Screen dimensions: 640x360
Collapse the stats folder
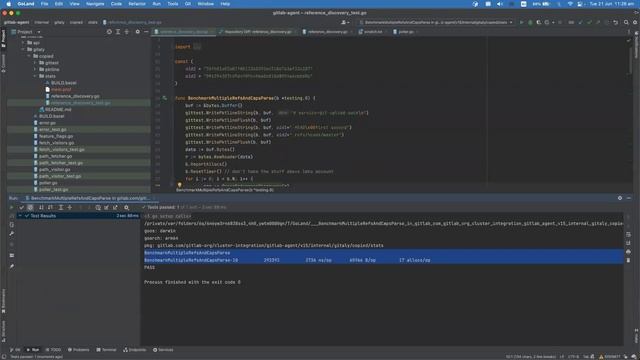35,76
